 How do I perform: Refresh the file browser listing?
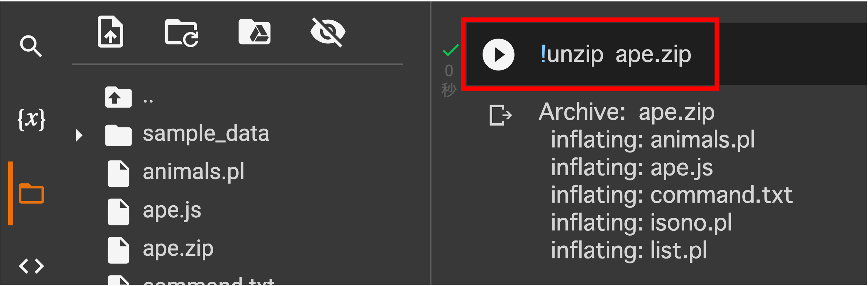point(182,33)
